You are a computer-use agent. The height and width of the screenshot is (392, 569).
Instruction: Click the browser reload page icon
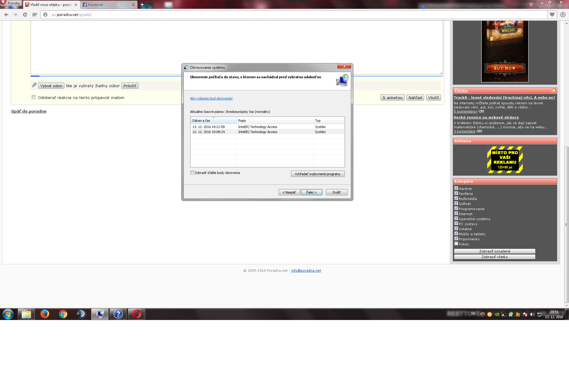point(25,15)
